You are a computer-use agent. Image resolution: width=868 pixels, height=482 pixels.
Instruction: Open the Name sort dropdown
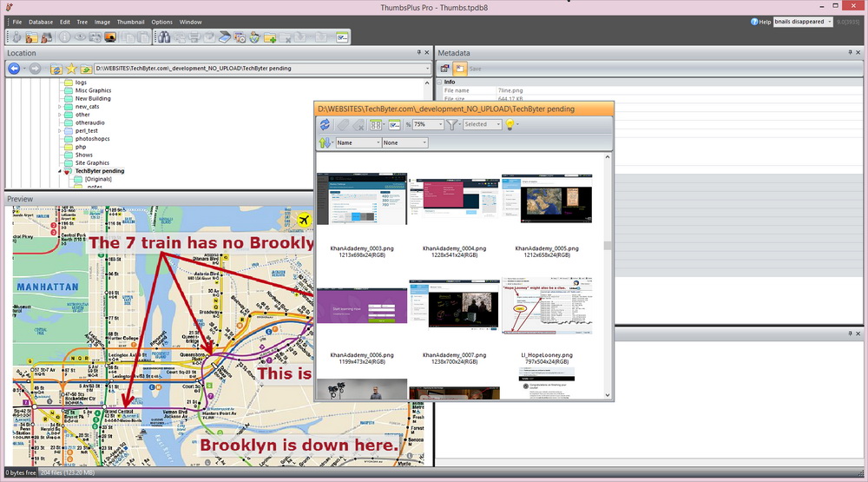(378, 143)
